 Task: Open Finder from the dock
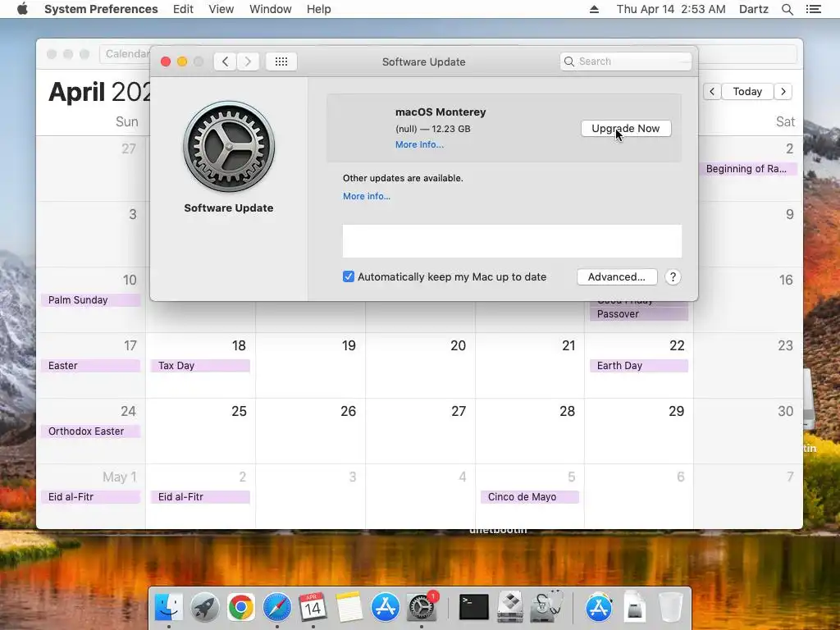[x=168, y=607]
